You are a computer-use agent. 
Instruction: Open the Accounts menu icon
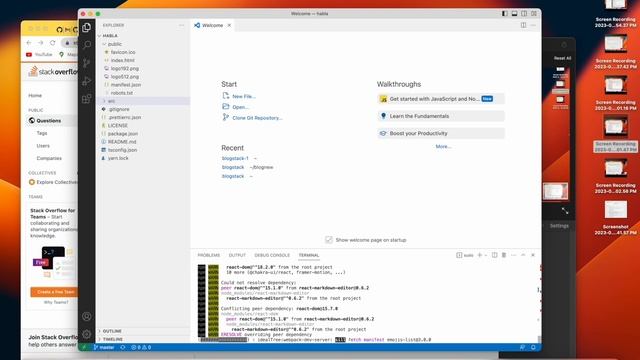coord(87,316)
